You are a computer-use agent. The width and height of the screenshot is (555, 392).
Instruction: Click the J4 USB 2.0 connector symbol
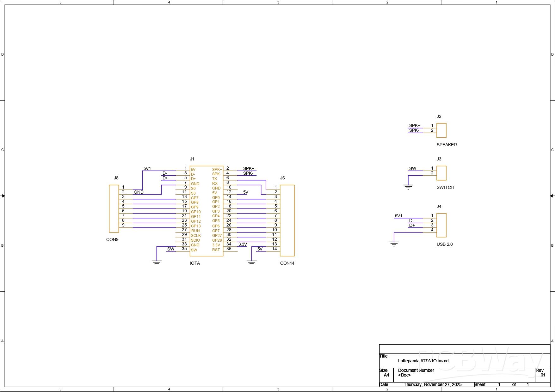coord(441,225)
